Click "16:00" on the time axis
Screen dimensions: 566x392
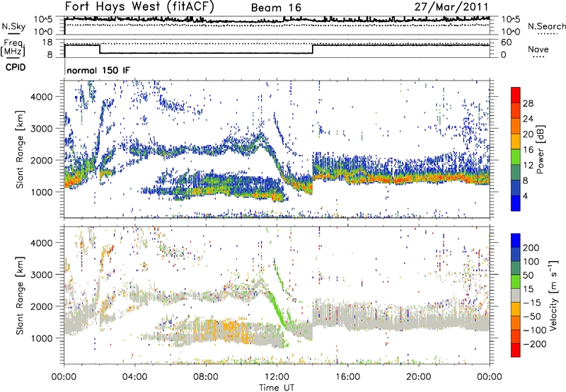pos(347,377)
